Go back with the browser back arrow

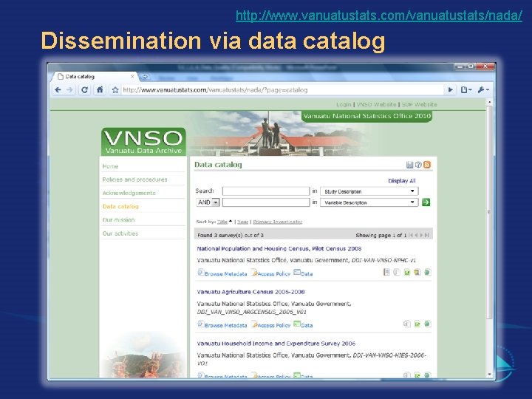click(58, 90)
